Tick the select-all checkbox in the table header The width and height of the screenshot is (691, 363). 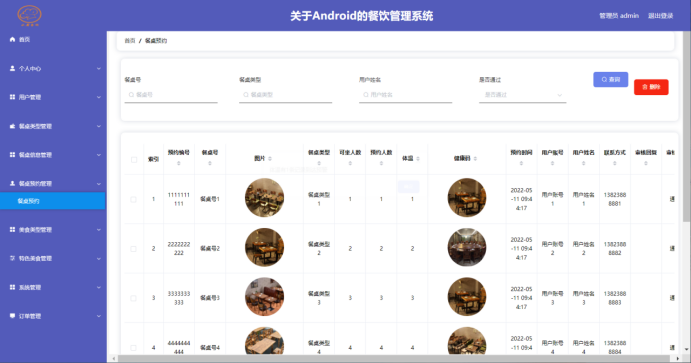134,159
